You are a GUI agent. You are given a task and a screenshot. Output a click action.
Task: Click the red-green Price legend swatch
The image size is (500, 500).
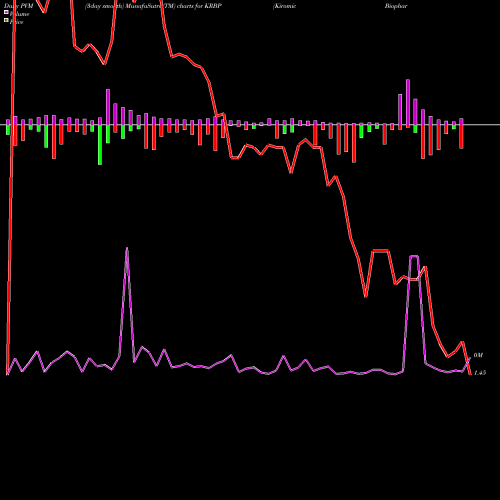[6, 21]
